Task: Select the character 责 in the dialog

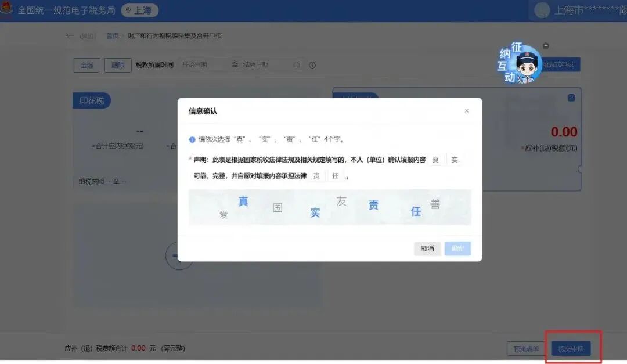Action: tap(374, 204)
